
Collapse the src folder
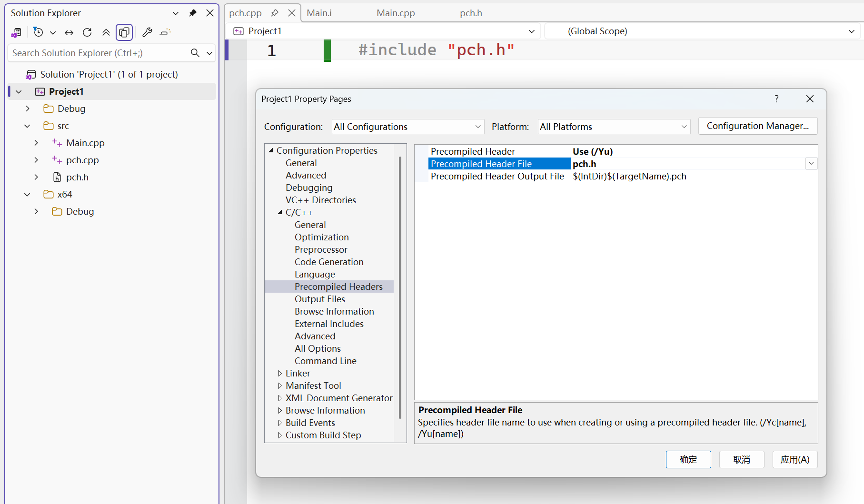tap(28, 126)
